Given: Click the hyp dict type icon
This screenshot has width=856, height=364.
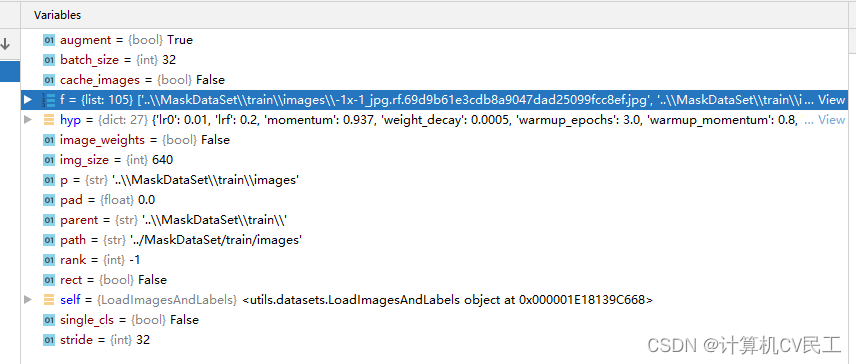Looking at the screenshot, I should tap(49, 120).
